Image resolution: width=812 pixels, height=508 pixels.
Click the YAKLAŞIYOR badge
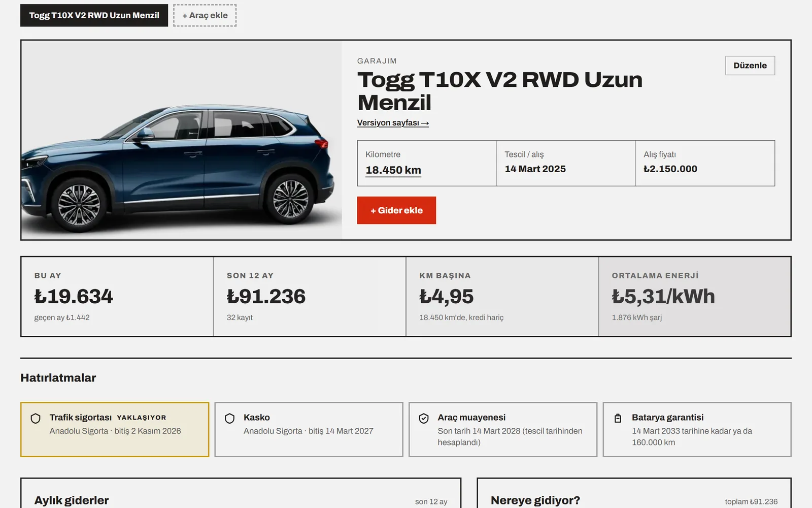pos(142,418)
